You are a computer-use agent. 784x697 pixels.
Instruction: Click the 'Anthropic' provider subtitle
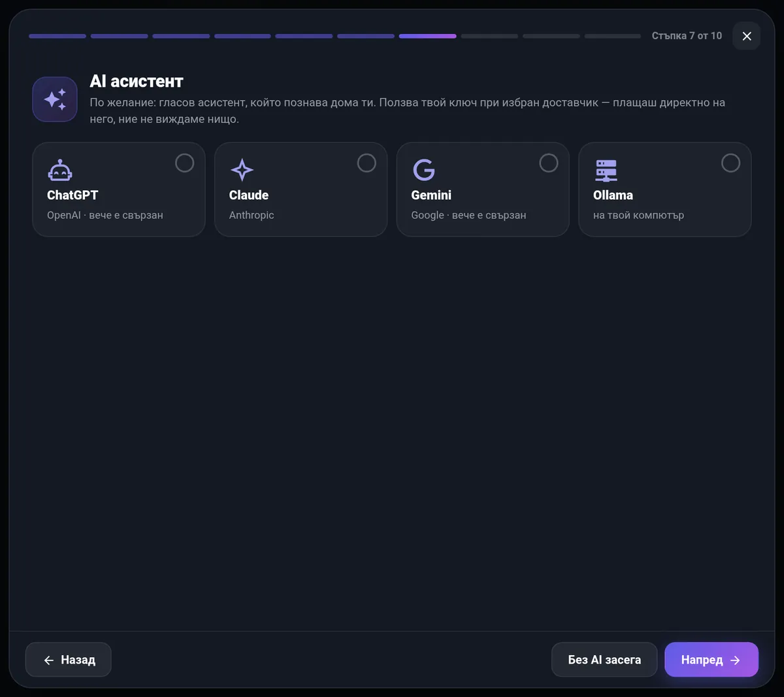tap(252, 215)
